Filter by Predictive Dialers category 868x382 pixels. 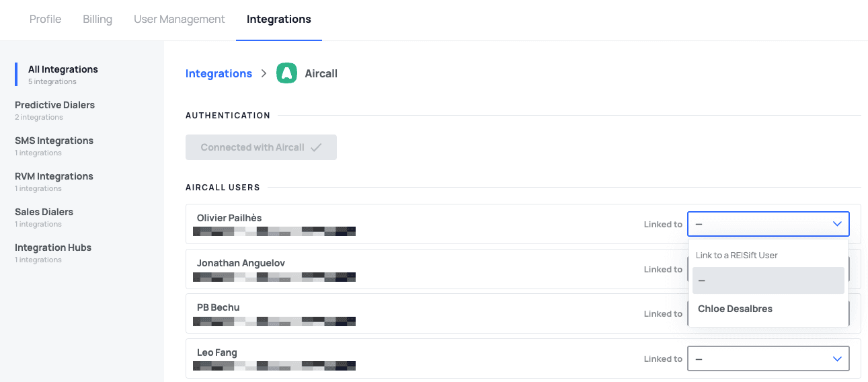pyautogui.click(x=54, y=105)
